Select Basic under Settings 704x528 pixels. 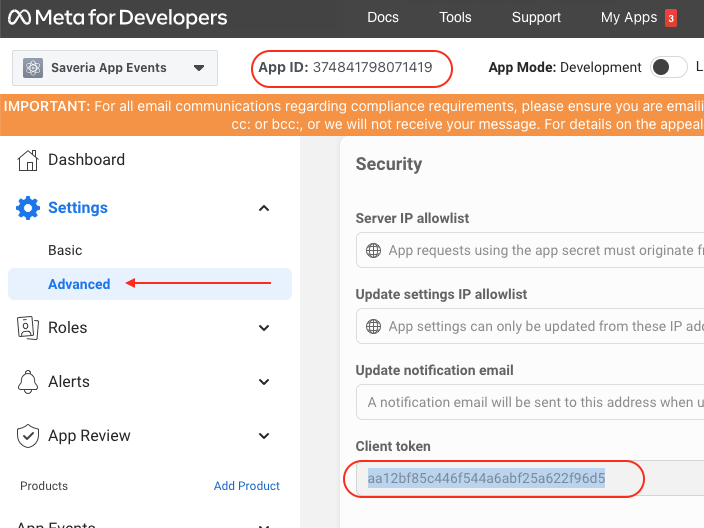[x=65, y=250]
